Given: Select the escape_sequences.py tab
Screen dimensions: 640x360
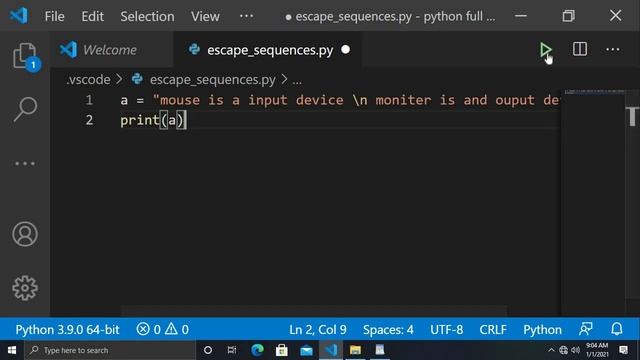Looking at the screenshot, I should (270, 50).
